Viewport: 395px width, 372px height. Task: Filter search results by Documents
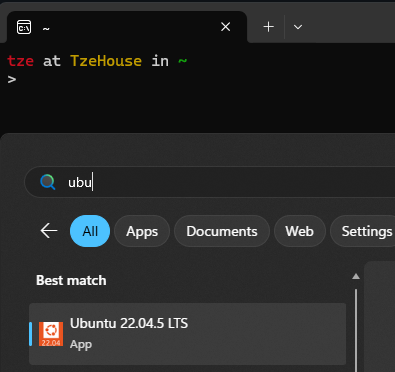coord(222,231)
